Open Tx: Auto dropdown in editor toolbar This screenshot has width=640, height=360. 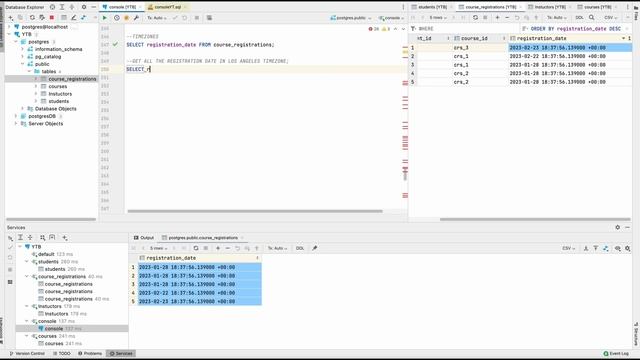click(156, 18)
